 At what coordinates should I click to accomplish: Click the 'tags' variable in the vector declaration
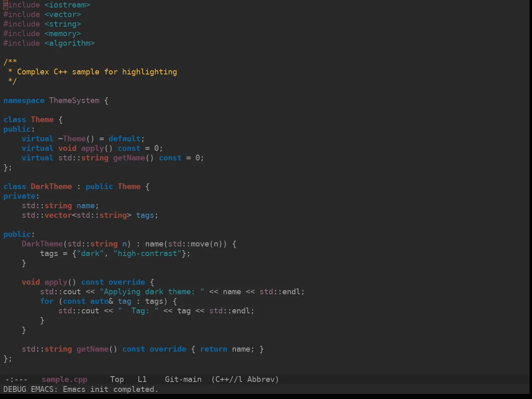145,215
